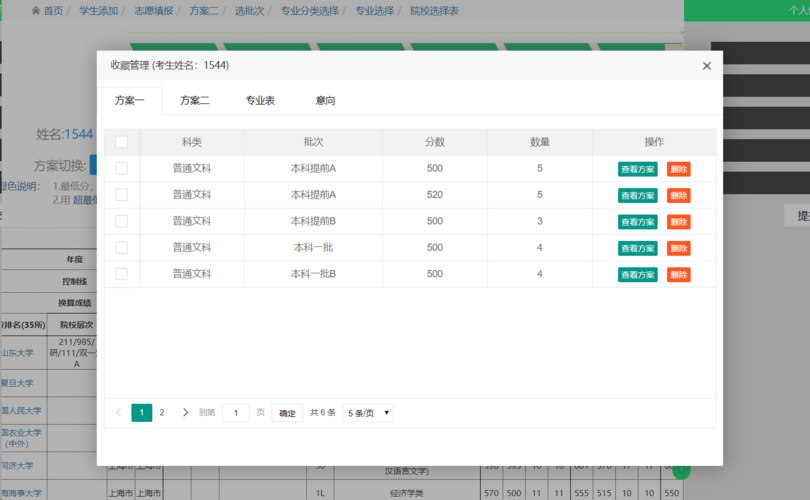Go to the previous page arrow in pagination
Image resolution: width=810 pixels, height=500 pixels.
pyautogui.click(x=118, y=412)
